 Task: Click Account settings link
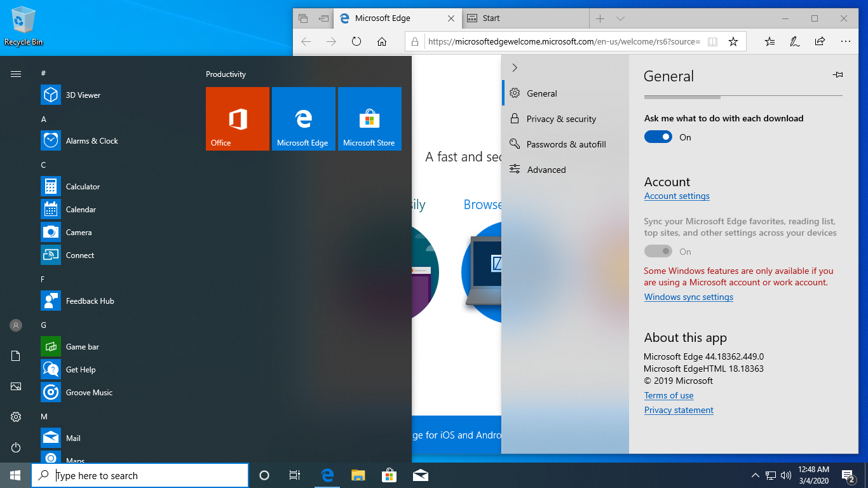coord(677,196)
